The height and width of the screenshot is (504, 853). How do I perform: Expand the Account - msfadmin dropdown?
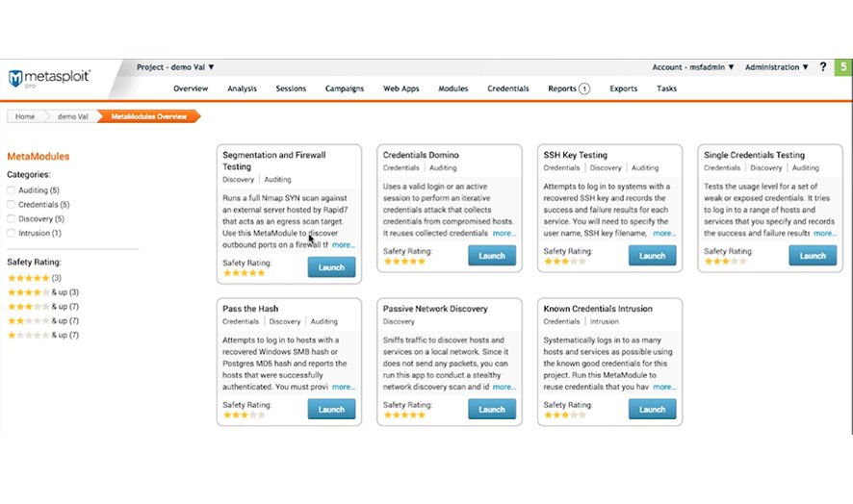coord(693,67)
